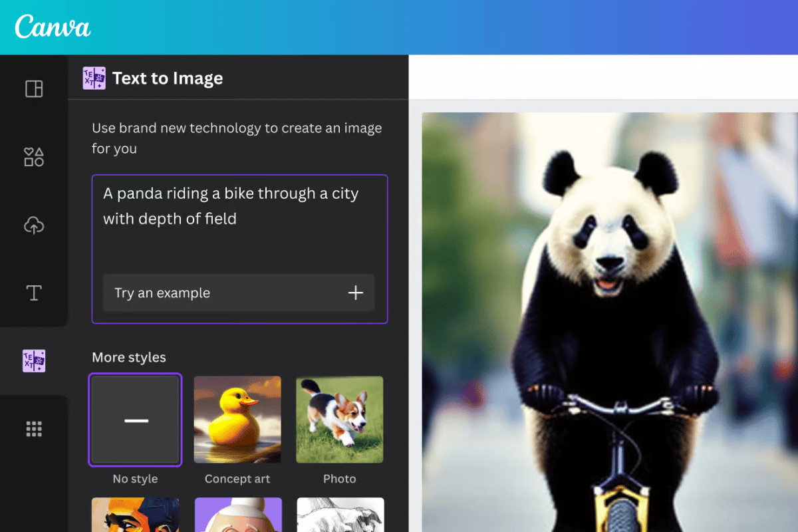The image size is (798, 532).
Task: Select the pop-art portrait style thumbnail
Action: (x=135, y=515)
